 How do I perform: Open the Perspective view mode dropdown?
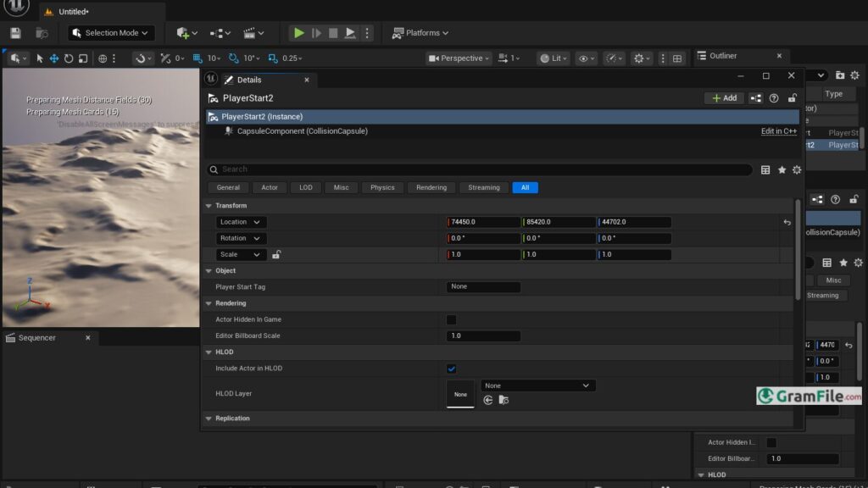point(459,58)
